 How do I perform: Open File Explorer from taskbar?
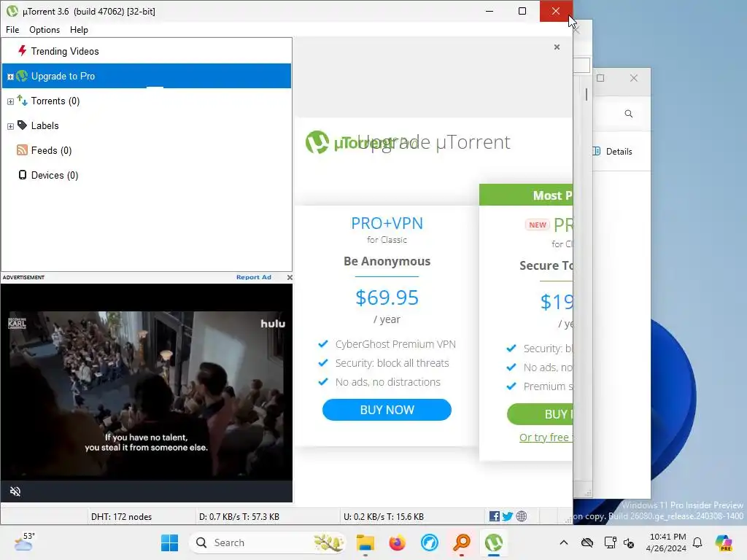[365, 542]
